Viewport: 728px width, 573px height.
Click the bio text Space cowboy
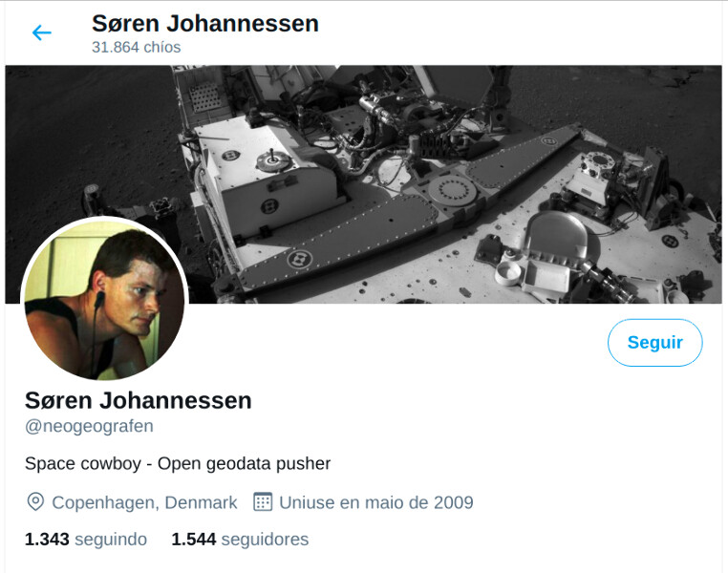[83, 463]
